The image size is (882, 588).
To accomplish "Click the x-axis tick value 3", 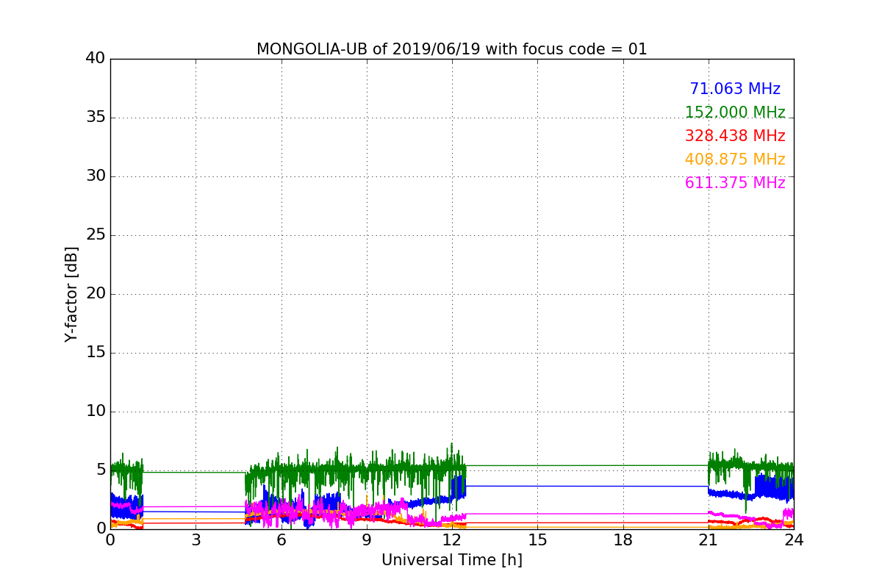I will coord(196,539).
